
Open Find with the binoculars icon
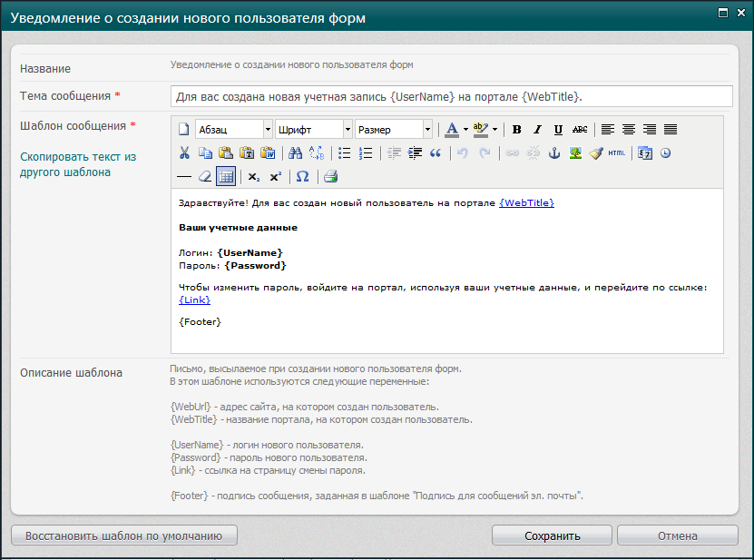pos(295,153)
